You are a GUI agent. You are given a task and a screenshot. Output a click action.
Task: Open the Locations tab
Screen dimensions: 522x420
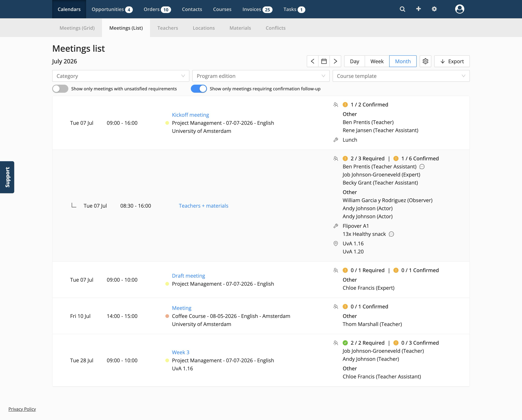click(x=204, y=28)
